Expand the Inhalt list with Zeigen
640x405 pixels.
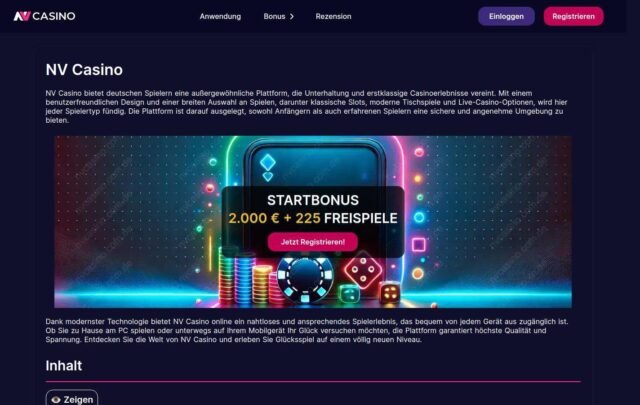click(72, 399)
